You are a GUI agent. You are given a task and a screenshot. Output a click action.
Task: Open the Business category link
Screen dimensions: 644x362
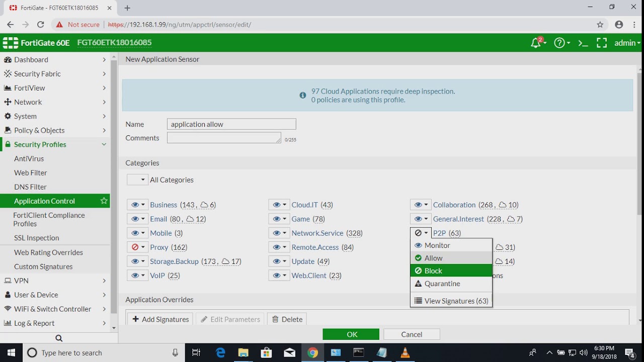164,205
